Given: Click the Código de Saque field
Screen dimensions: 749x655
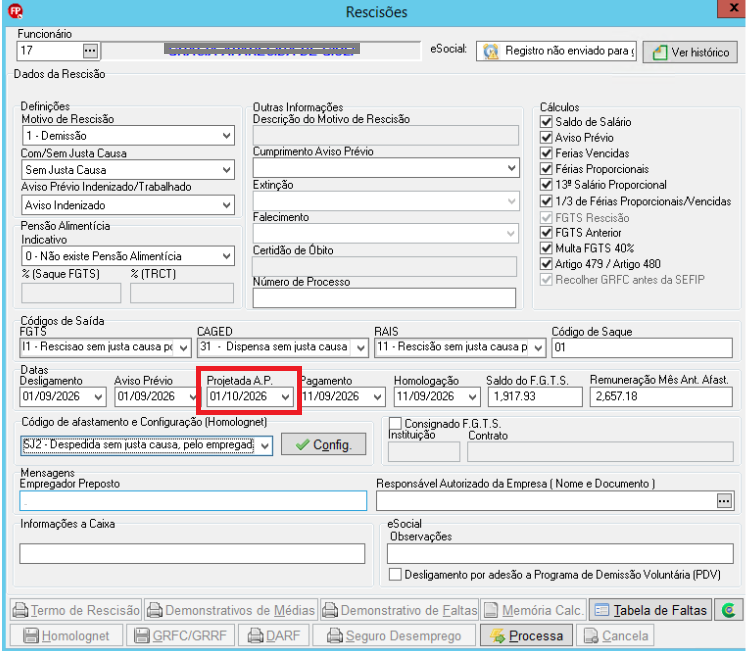Looking at the screenshot, I should coord(642,348).
